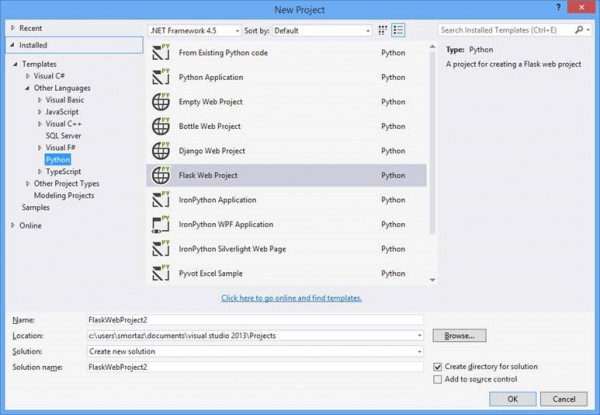Select JavaScript language label in tree

62,112
